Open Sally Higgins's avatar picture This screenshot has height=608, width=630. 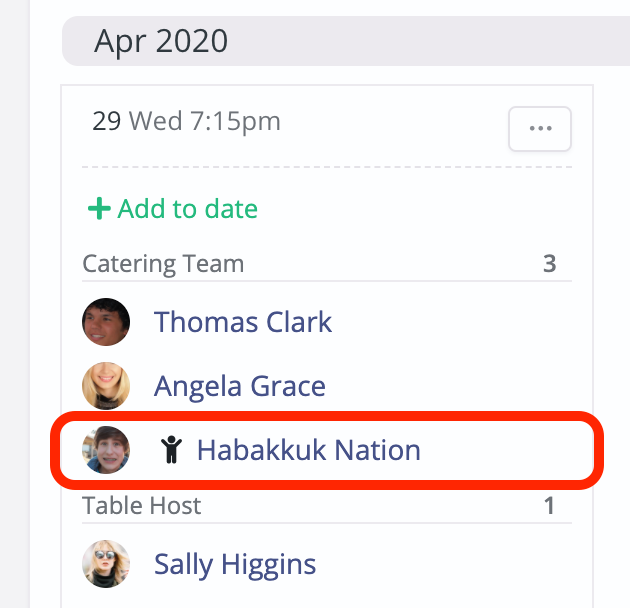click(x=106, y=564)
